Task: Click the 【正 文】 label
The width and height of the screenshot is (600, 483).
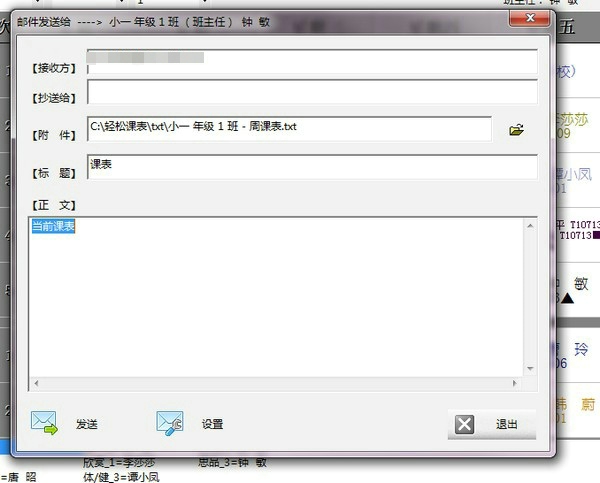Action: pyautogui.click(x=54, y=206)
